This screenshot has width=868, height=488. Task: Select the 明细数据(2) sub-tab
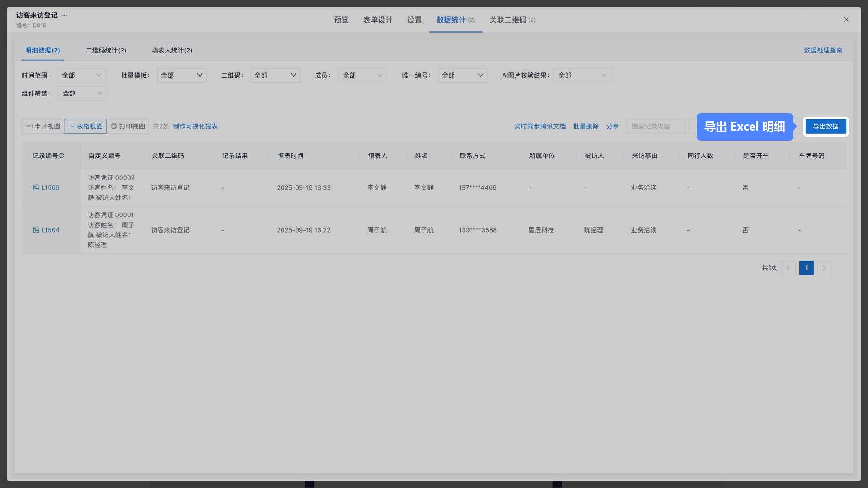(x=43, y=50)
